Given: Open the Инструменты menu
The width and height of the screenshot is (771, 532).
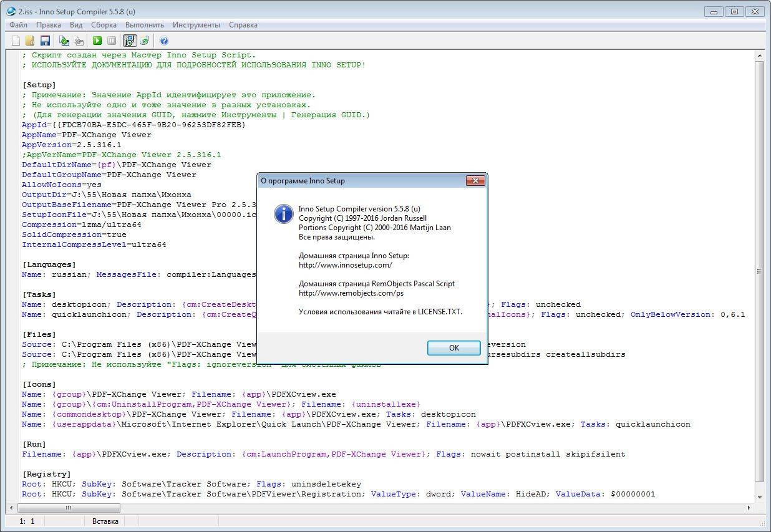Looking at the screenshot, I should (x=196, y=25).
